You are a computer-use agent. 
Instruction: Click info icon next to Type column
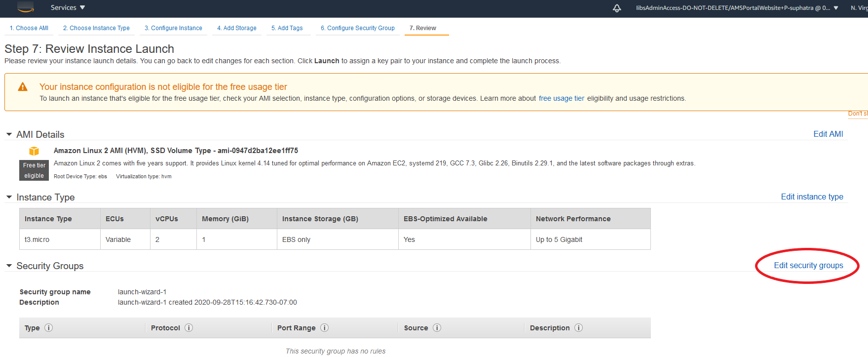pyautogui.click(x=48, y=328)
